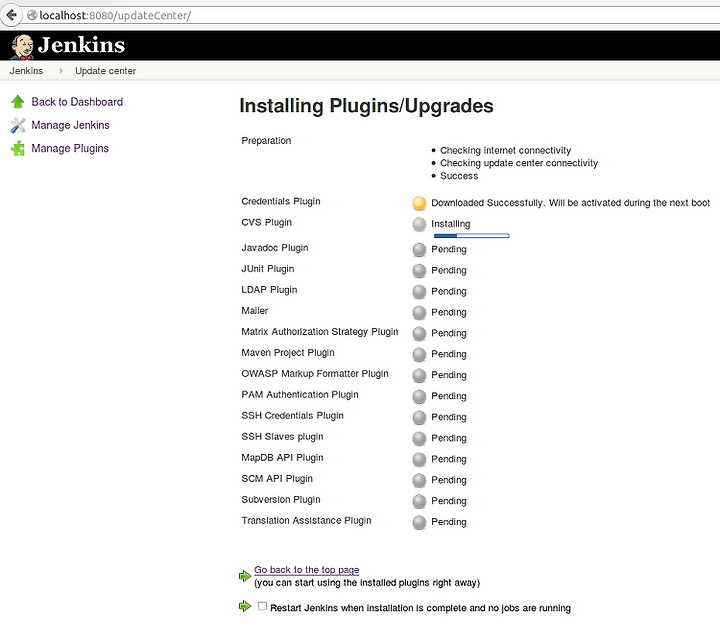The width and height of the screenshot is (720, 642).
Task: Follow the Go back to the top page link
Action: click(x=307, y=569)
